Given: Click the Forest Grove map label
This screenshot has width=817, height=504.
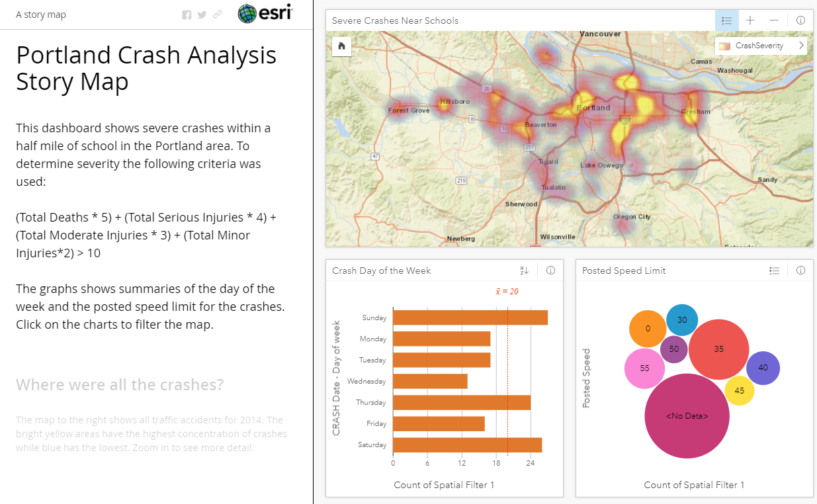Looking at the screenshot, I should click(x=408, y=110).
